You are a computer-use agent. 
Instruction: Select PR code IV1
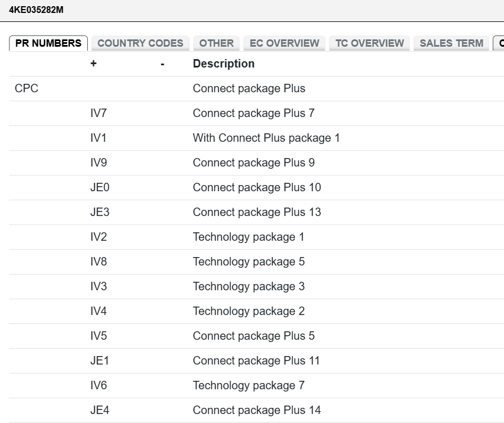coord(99,138)
